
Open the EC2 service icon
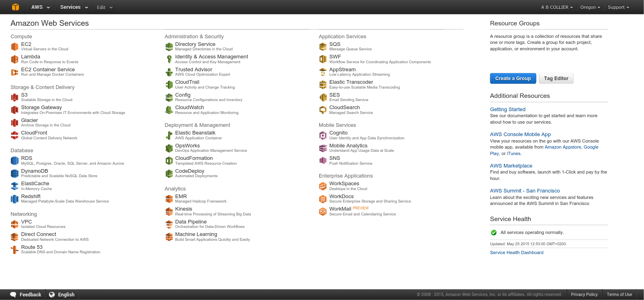coord(14,47)
